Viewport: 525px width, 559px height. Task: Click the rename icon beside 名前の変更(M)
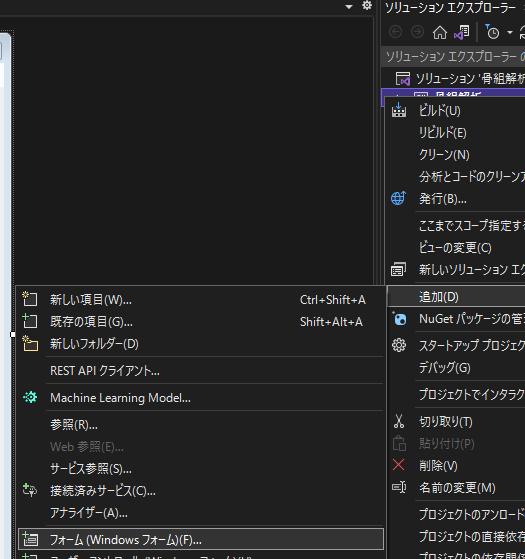point(399,487)
